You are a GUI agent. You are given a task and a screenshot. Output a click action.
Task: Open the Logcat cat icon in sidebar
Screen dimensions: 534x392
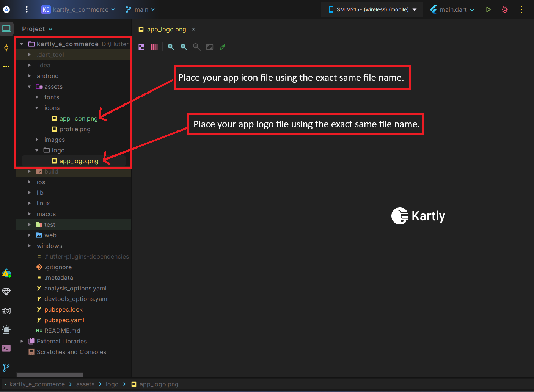(6, 311)
